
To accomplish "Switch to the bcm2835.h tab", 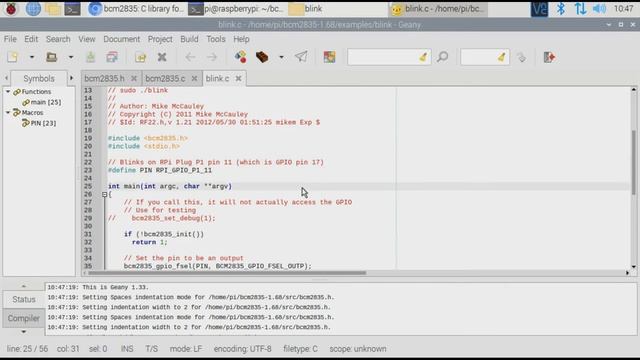I will click(104, 78).
